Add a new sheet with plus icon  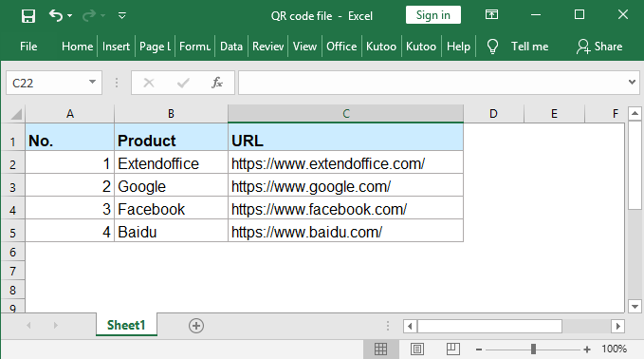[196, 326]
